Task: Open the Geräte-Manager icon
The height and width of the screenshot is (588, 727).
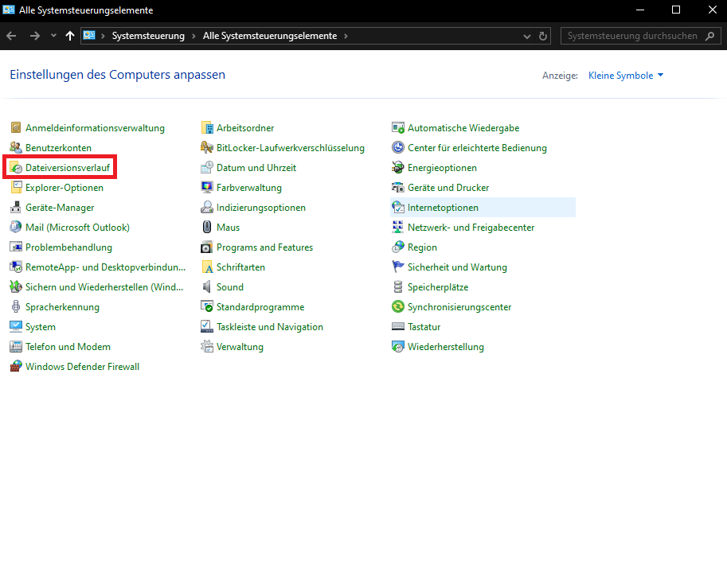Action: (x=16, y=208)
